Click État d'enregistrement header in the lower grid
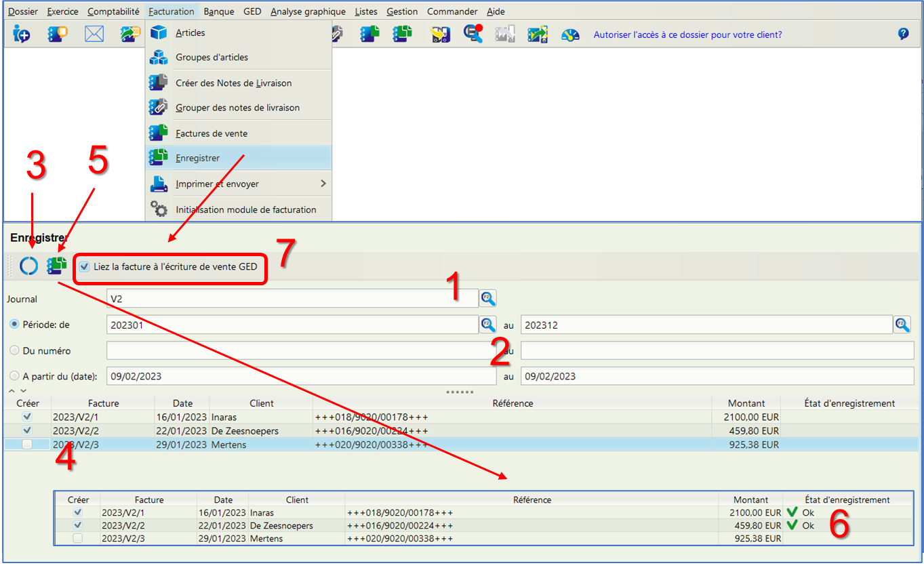The image size is (924, 574). pyautogui.click(x=847, y=499)
